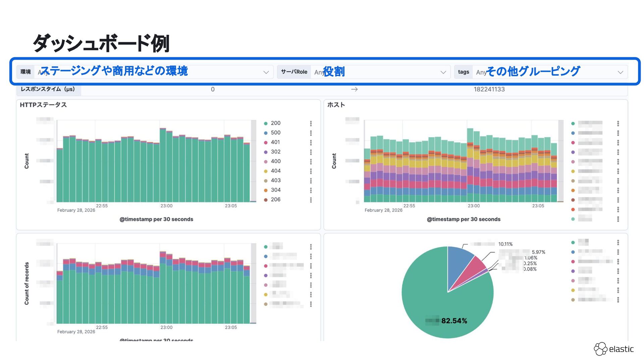Viewport: 644px width, 362px height.
Task: Click the HTTPステータス panel title
Action: pyautogui.click(x=43, y=105)
